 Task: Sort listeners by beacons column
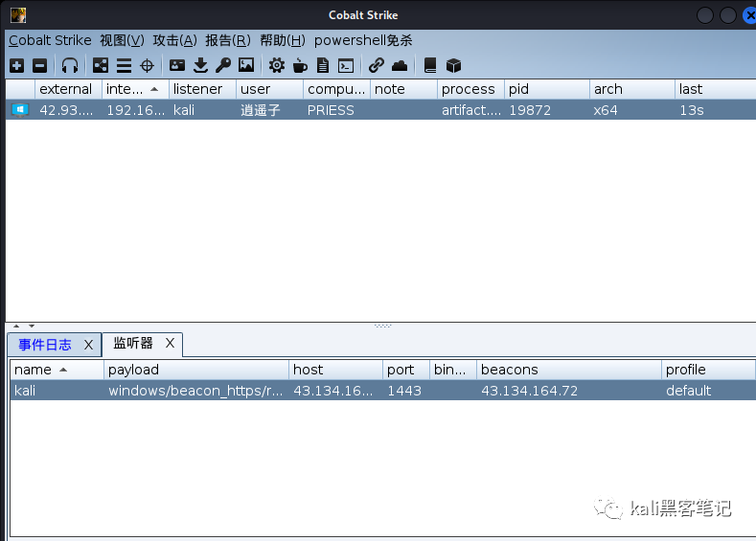coord(568,370)
